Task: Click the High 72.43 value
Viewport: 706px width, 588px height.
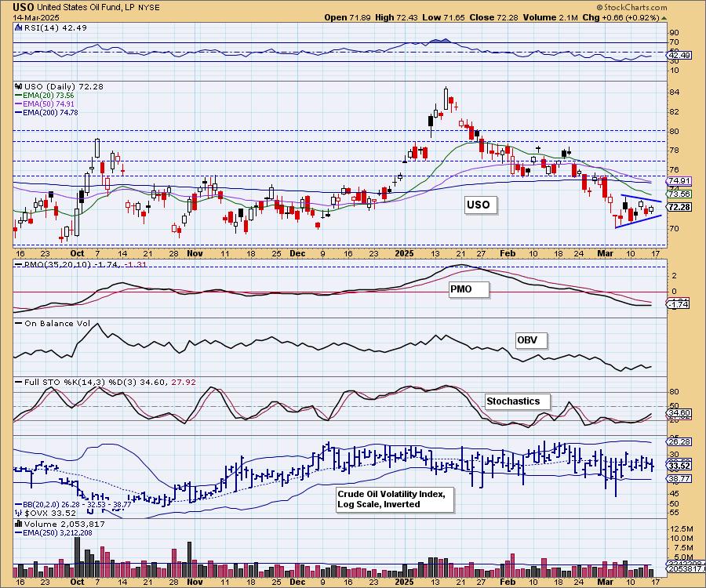Action: 396,17
